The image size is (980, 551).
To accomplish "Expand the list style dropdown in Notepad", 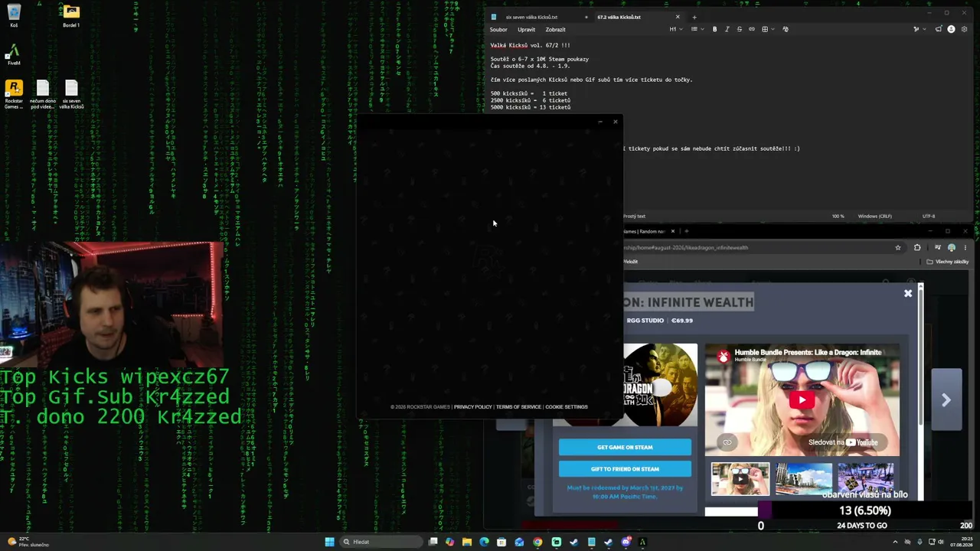I will (x=696, y=29).
